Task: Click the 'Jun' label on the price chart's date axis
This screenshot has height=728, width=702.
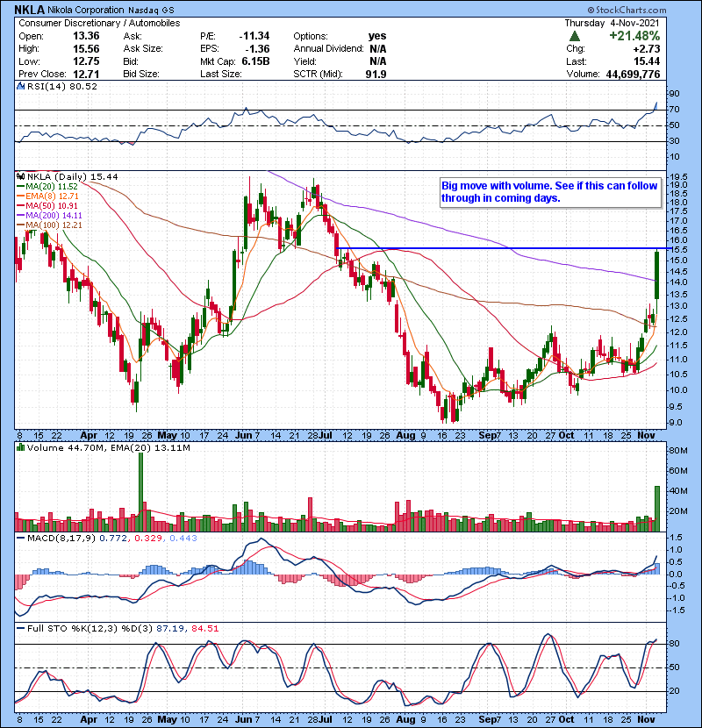Action: point(244,436)
